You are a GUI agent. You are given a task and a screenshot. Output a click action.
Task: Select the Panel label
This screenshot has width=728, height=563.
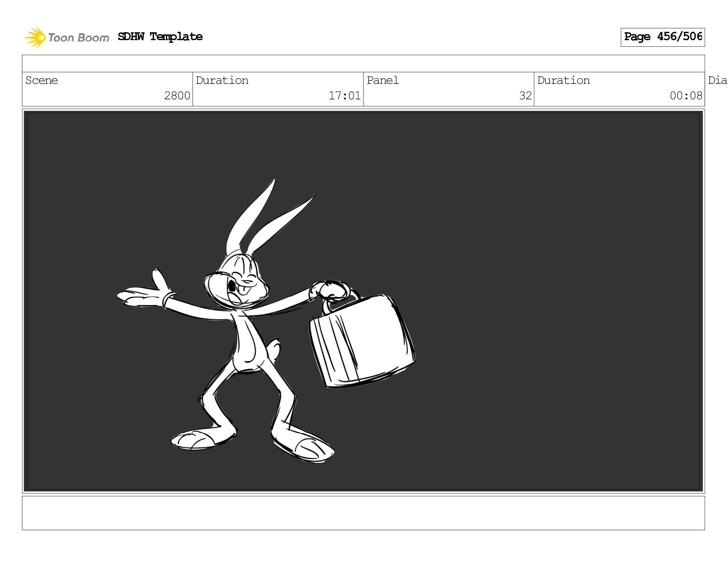click(383, 80)
